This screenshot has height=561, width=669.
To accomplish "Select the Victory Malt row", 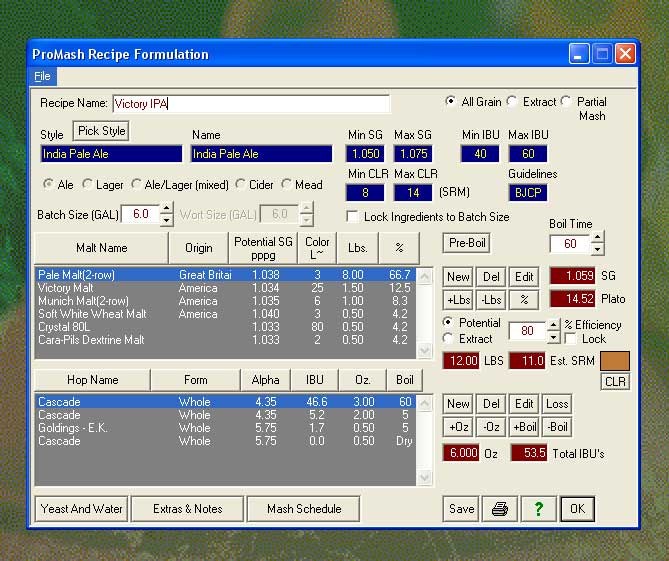I will (x=225, y=288).
